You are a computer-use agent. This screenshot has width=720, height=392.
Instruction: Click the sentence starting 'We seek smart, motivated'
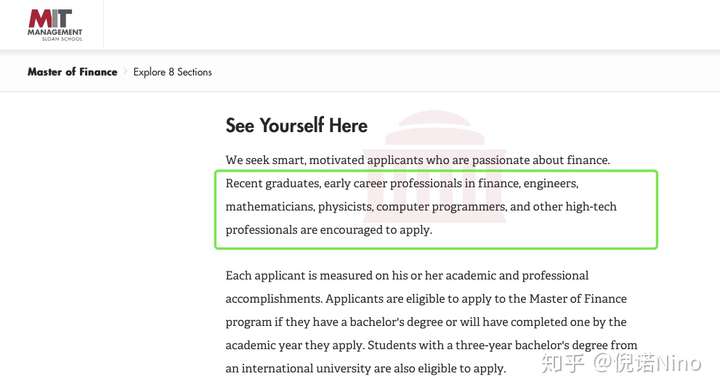[418, 160]
